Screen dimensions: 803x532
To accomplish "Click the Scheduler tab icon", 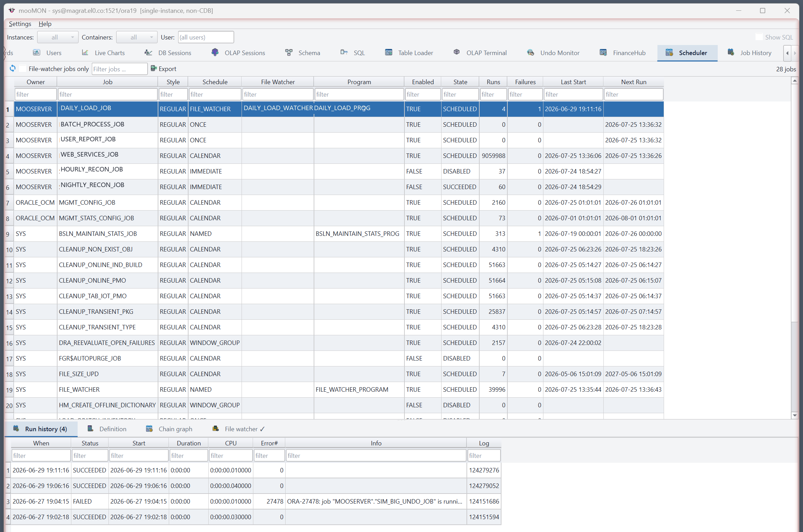I will [x=669, y=53].
